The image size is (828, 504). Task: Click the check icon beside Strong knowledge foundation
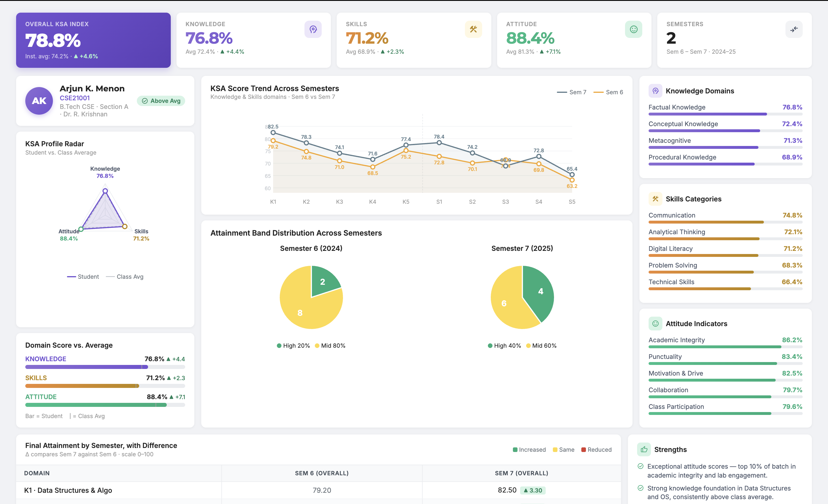tap(640, 488)
